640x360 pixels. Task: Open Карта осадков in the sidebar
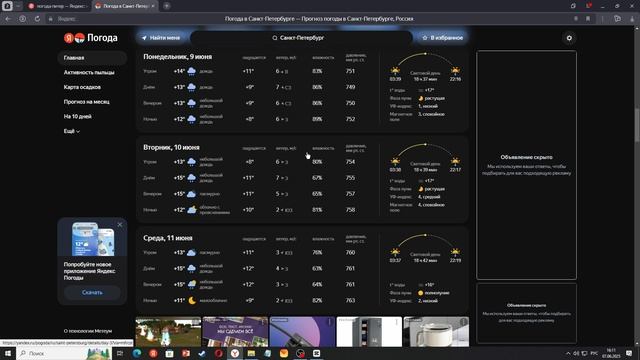82,87
